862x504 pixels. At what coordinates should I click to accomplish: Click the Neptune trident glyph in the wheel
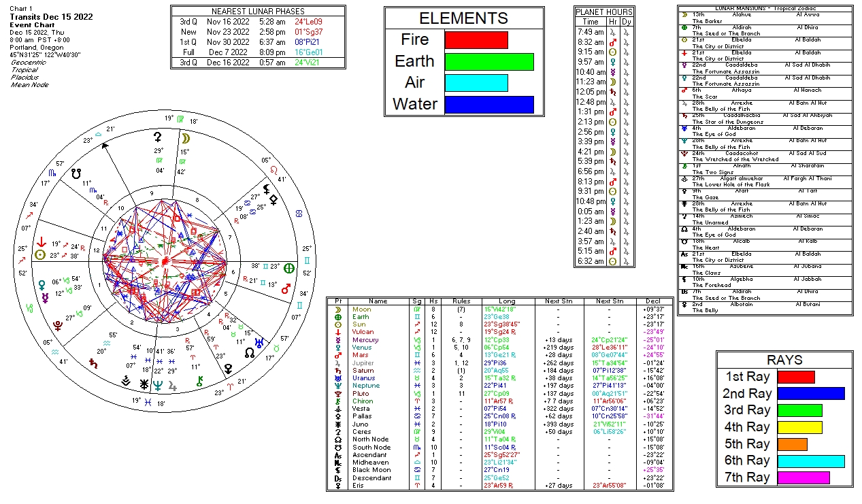point(158,385)
